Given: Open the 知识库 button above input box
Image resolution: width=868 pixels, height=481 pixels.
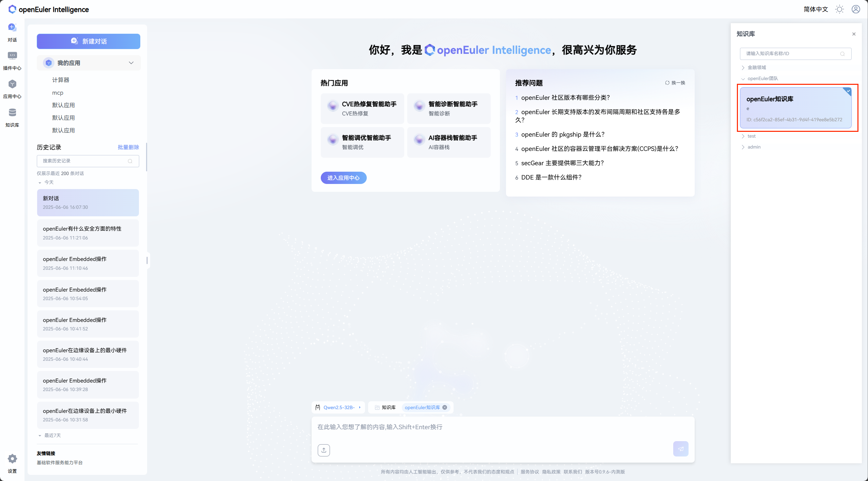Looking at the screenshot, I should pos(385,407).
